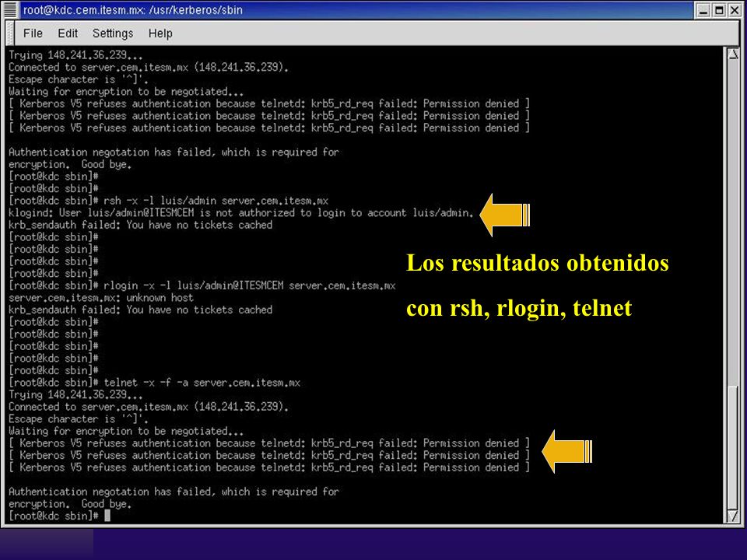Open the File menu
This screenshot has width=747, height=560.
pos(33,33)
